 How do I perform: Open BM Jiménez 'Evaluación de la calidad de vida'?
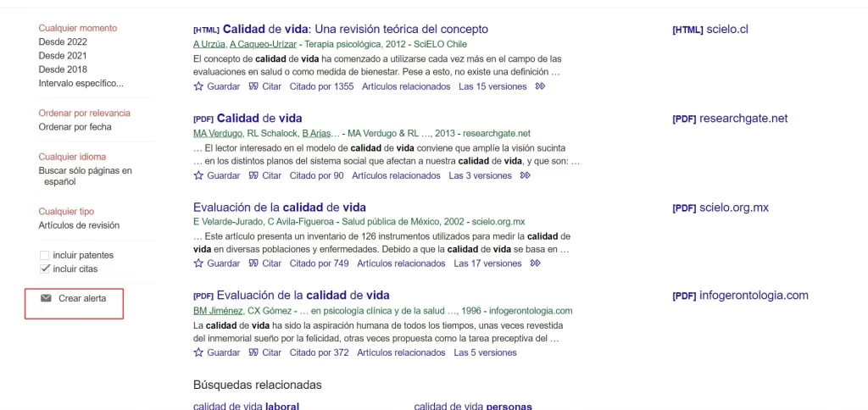click(303, 295)
